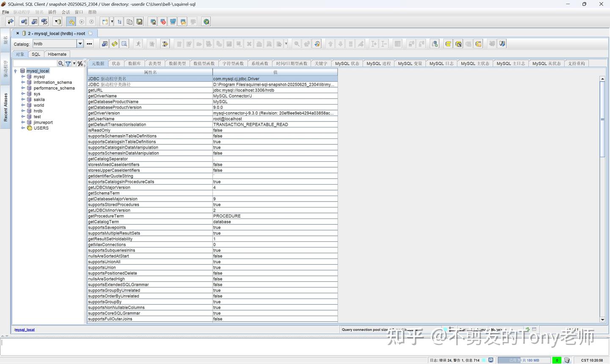
Task: Expand the information_schema tree node
Action: [23, 82]
